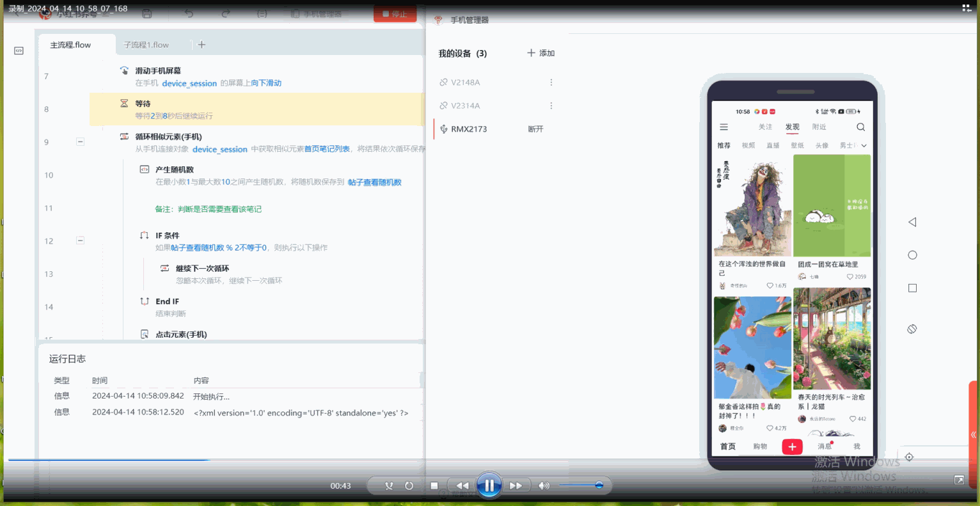Click the undo arrow in the top toolbar
Viewport: 980px width, 506px height.
point(189,13)
